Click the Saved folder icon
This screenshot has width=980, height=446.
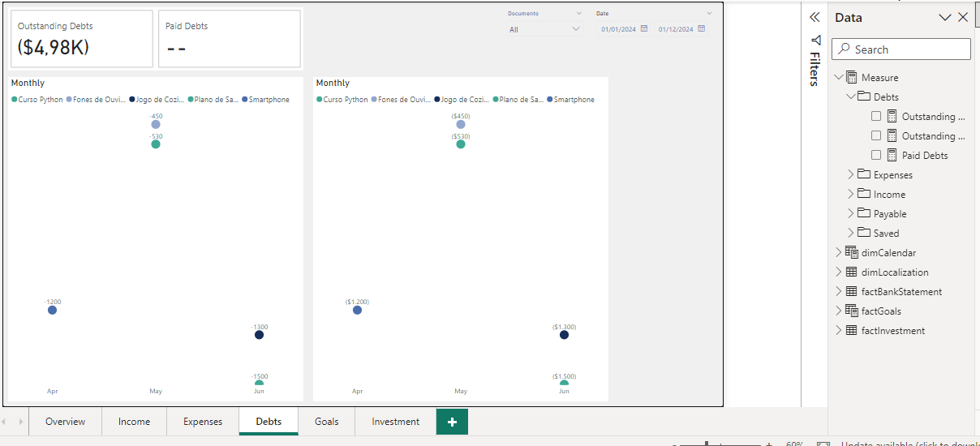[863, 233]
